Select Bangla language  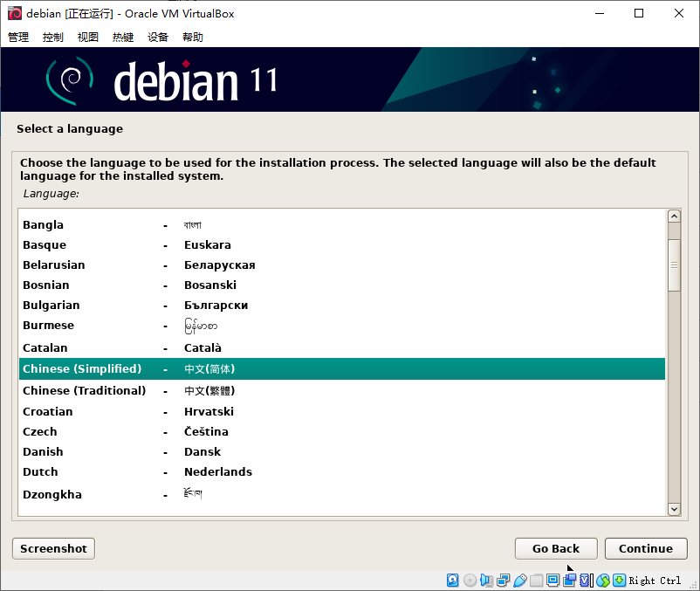tap(342, 224)
